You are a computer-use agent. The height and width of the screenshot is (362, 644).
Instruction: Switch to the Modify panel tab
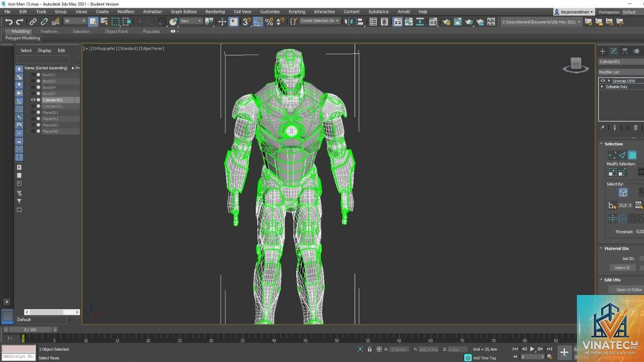[x=613, y=51]
